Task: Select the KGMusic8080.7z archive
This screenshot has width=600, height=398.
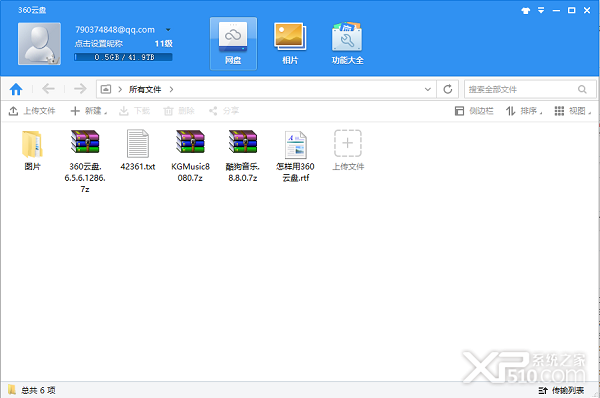Action: [x=190, y=155]
